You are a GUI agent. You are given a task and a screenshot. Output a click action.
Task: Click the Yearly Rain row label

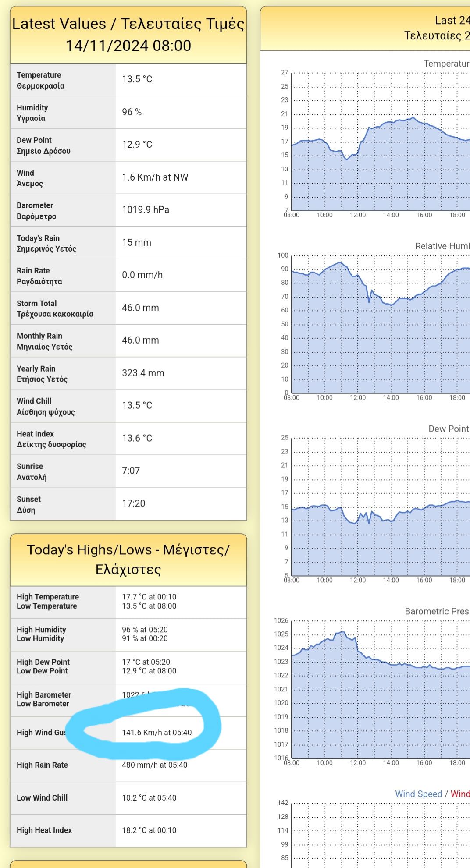click(x=42, y=374)
